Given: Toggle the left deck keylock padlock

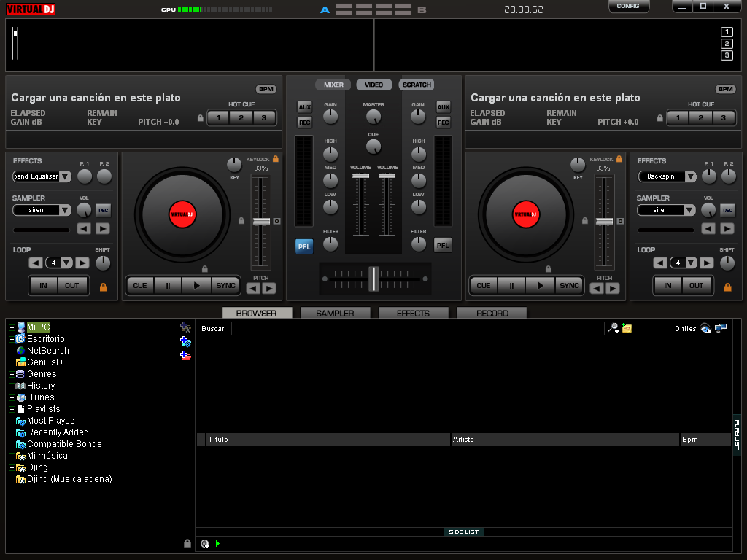Looking at the screenshot, I should (275, 158).
